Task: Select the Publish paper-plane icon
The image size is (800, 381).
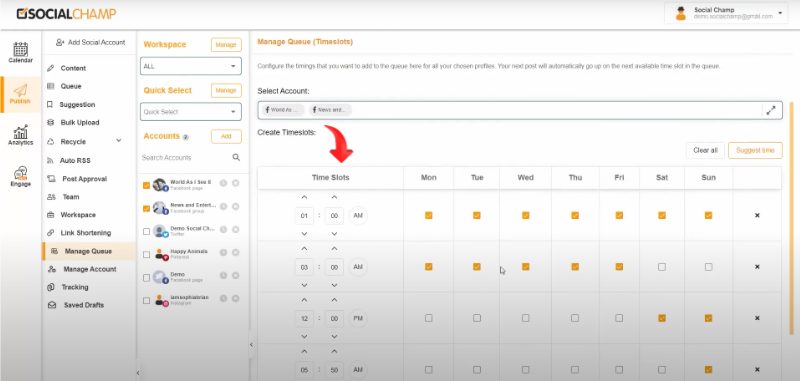Action: coord(20,90)
